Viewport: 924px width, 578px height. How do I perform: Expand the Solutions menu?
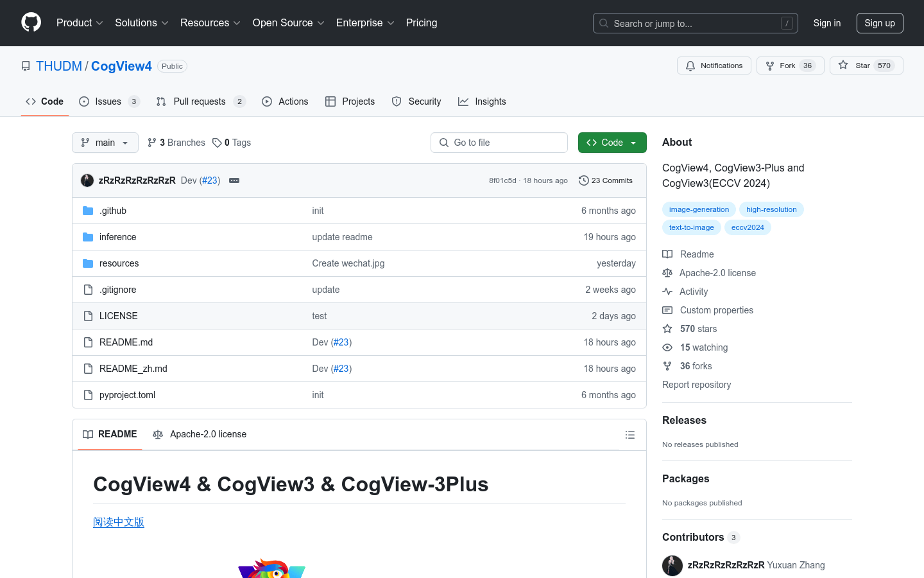[x=142, y=23]
